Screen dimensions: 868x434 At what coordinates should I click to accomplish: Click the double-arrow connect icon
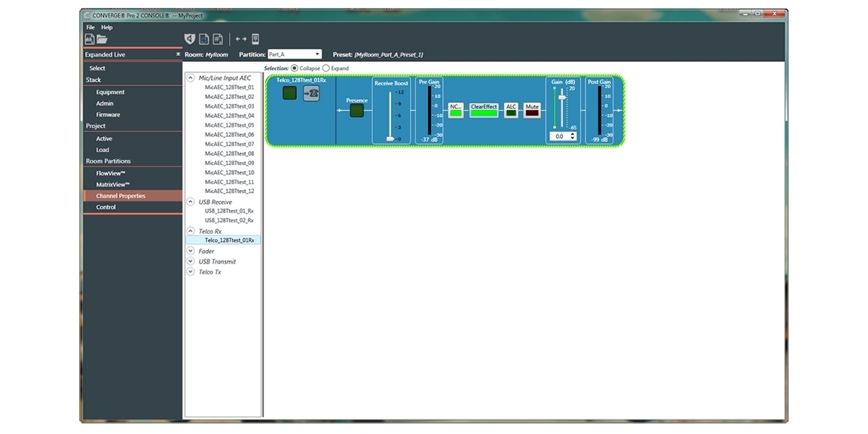click(240, 39)
